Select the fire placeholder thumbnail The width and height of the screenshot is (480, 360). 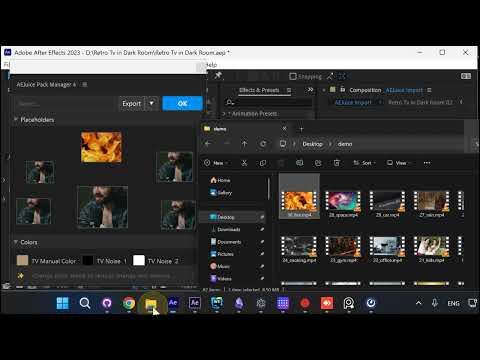[101, 147]
